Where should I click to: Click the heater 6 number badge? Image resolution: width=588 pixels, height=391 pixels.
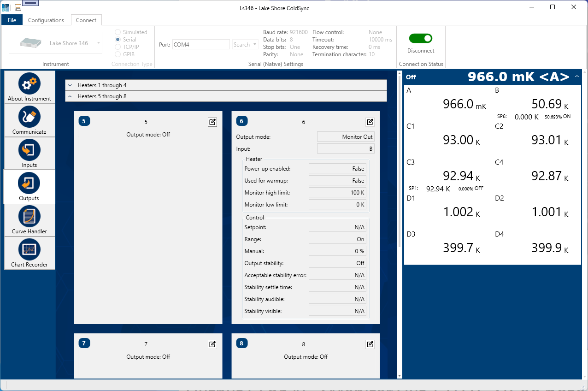[x=242, y=121]
